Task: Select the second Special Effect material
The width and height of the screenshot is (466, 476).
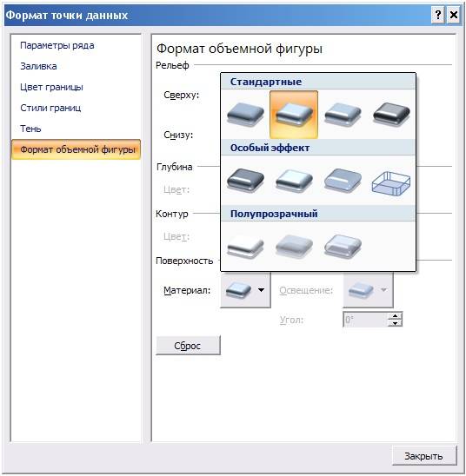Action: pyautogui.click(x=294, y=181)
